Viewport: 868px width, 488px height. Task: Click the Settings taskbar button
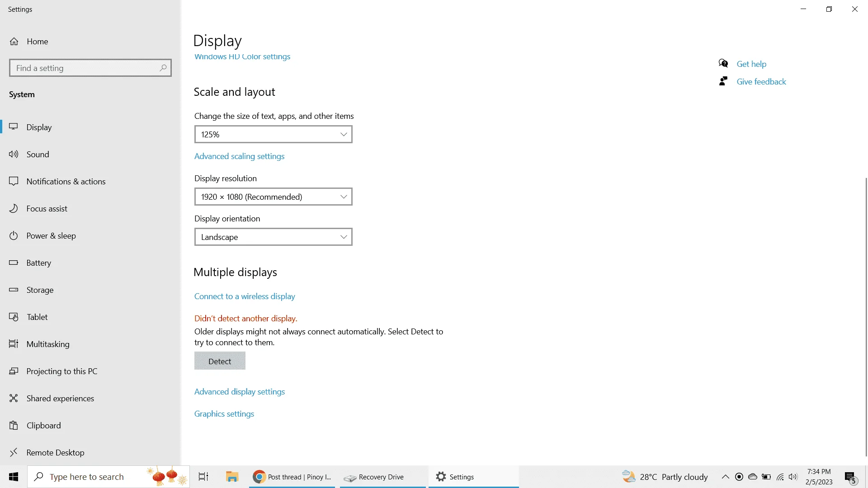(473, 477)
